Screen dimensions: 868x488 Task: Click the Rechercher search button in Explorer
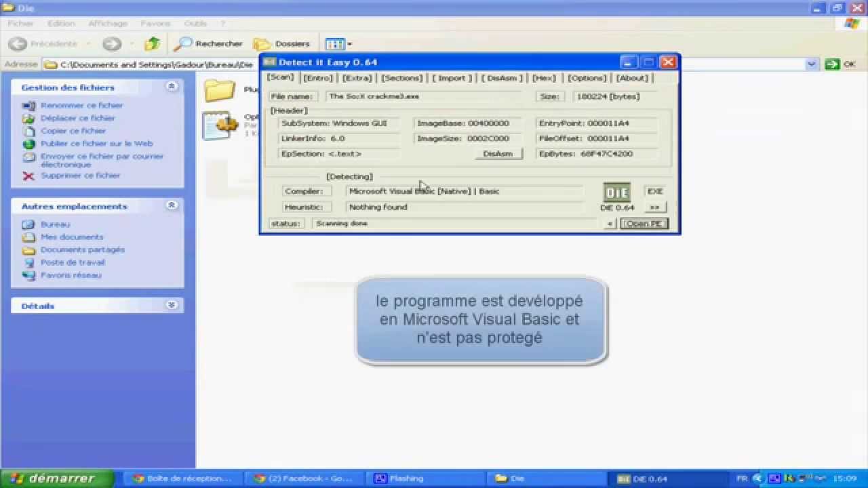click(x=208, y=43)
